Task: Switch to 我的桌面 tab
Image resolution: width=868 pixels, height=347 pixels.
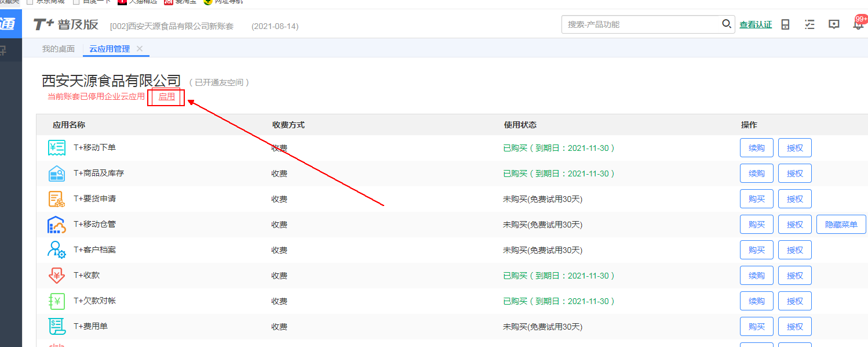Action: (59, 49)
